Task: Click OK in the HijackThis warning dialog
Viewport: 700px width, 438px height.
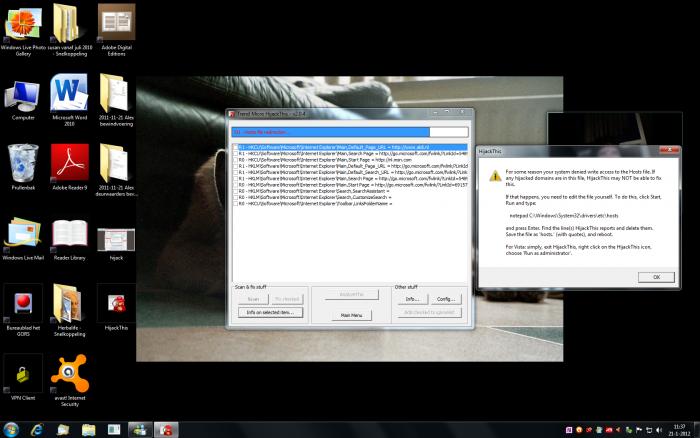Action: pyautogui.click(x=656, y=277)
